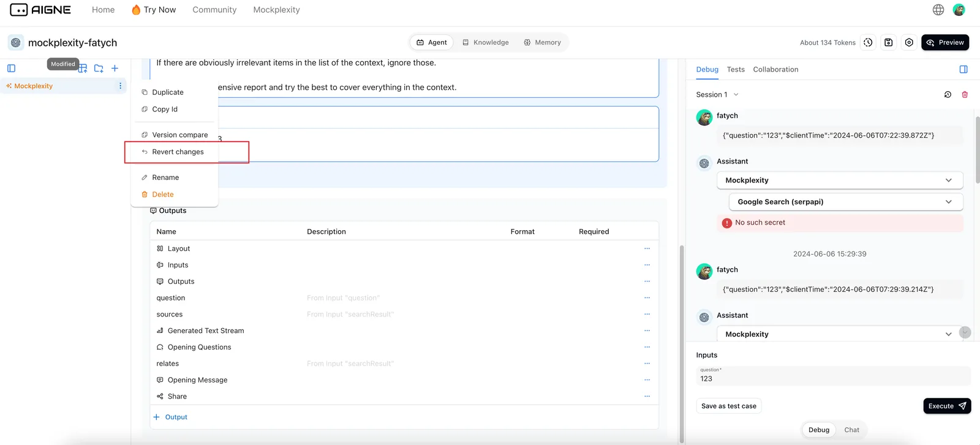This screenshot has height=445, width=980.
Task: Add a new agent with plus icon
Action: coord(115,69)
